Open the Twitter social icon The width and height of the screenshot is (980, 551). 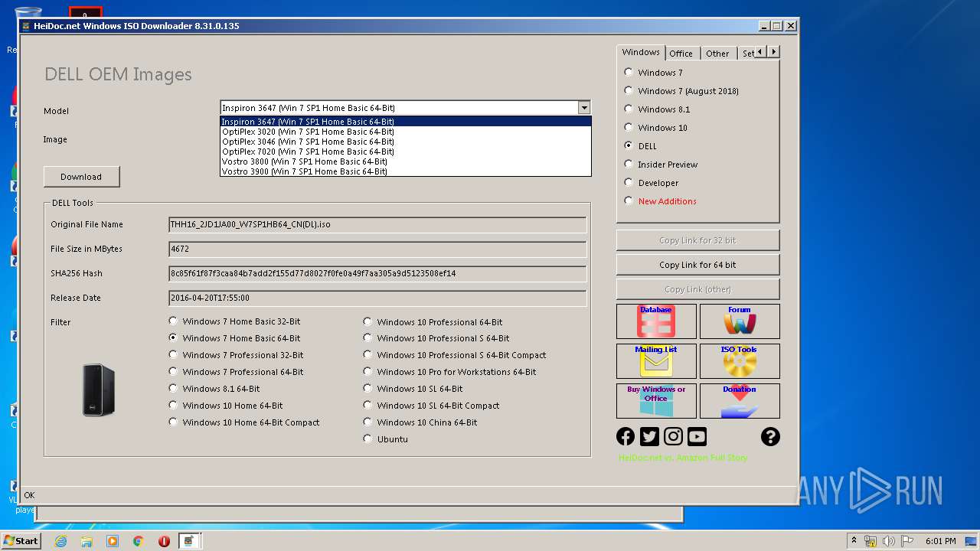click(649, 436)
